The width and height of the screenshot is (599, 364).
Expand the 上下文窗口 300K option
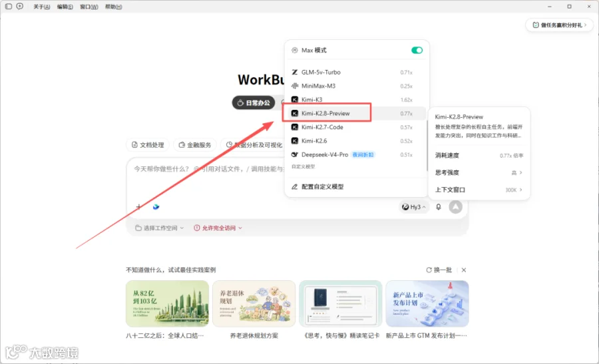479,190
